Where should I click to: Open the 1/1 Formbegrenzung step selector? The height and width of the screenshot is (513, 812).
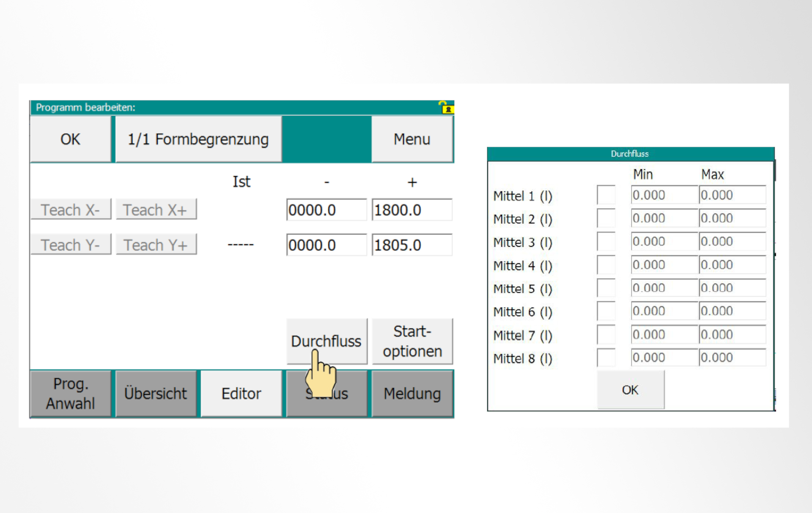[198, 139]
